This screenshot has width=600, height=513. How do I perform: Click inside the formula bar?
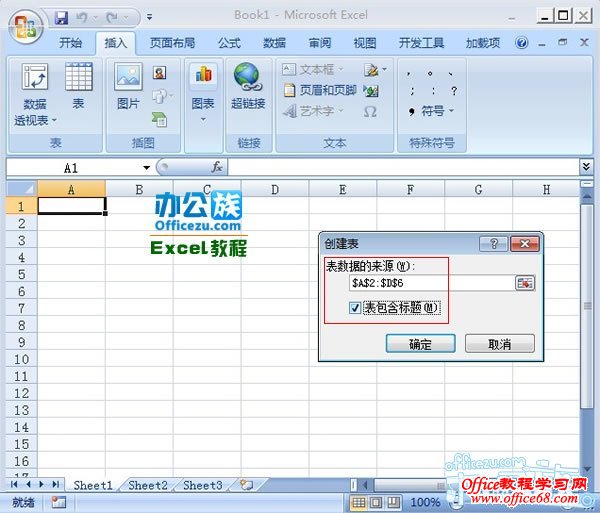point(403,167)
